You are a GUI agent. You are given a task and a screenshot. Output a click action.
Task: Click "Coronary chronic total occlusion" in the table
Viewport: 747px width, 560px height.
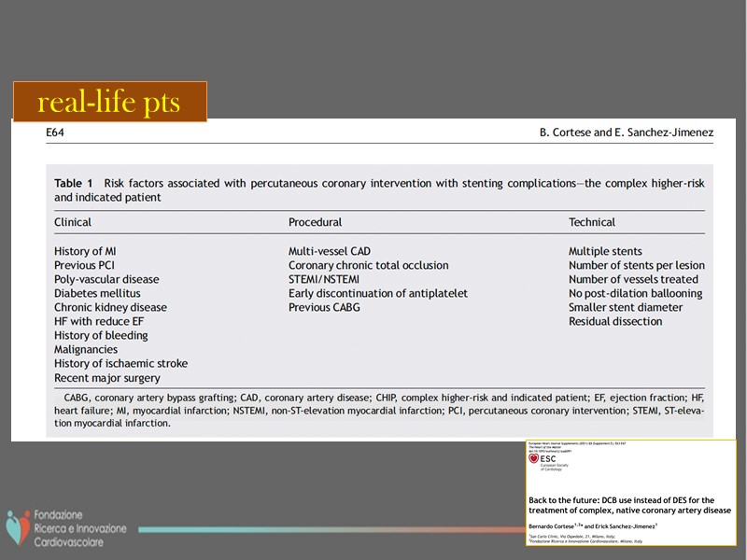[x=368, y=265]
